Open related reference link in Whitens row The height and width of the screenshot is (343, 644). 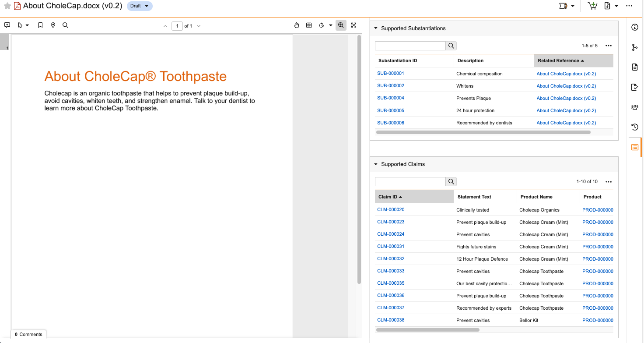(x=566, y=86)
